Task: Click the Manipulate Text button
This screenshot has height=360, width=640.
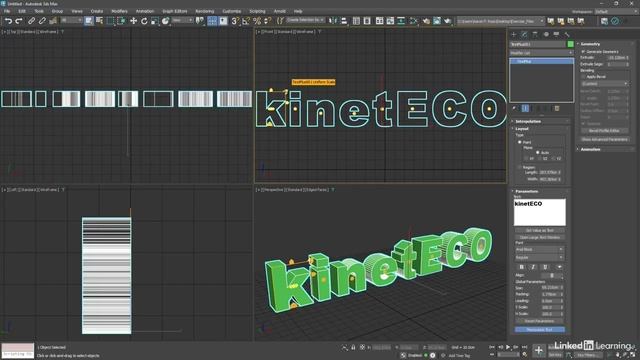Action: coord(540,330)
